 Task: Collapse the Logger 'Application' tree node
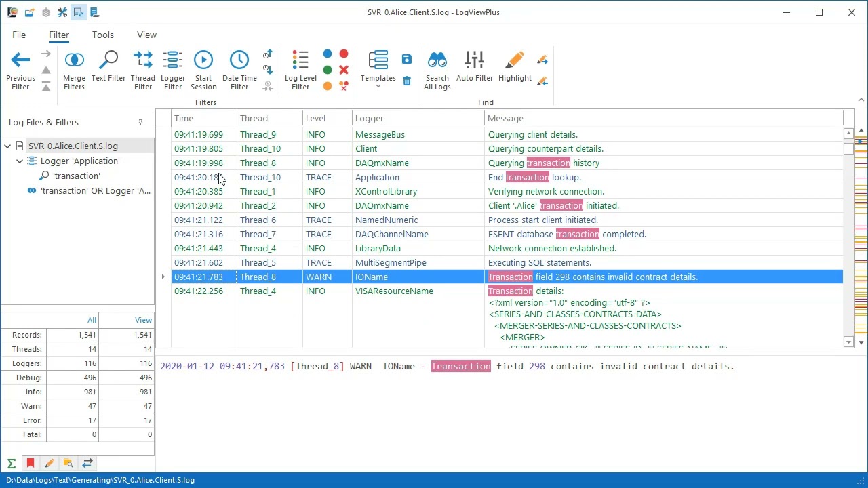pos(20,161)
